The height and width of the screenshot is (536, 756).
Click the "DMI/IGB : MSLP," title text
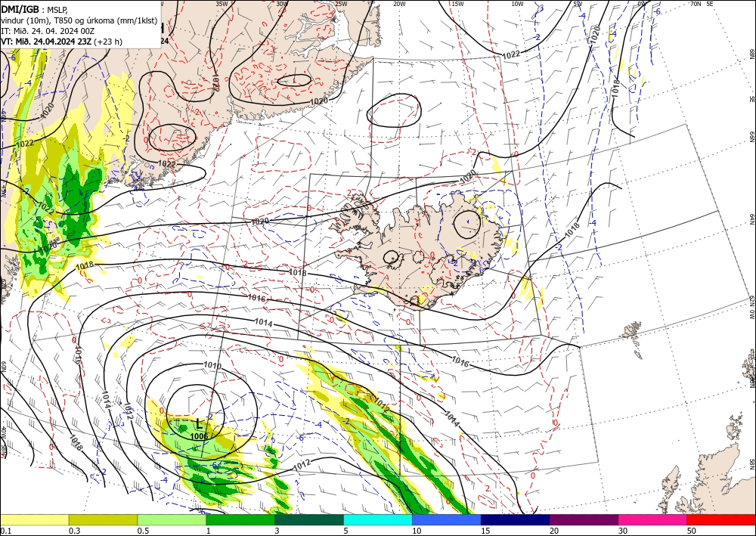pyautogui.click(x=36, y=8)
